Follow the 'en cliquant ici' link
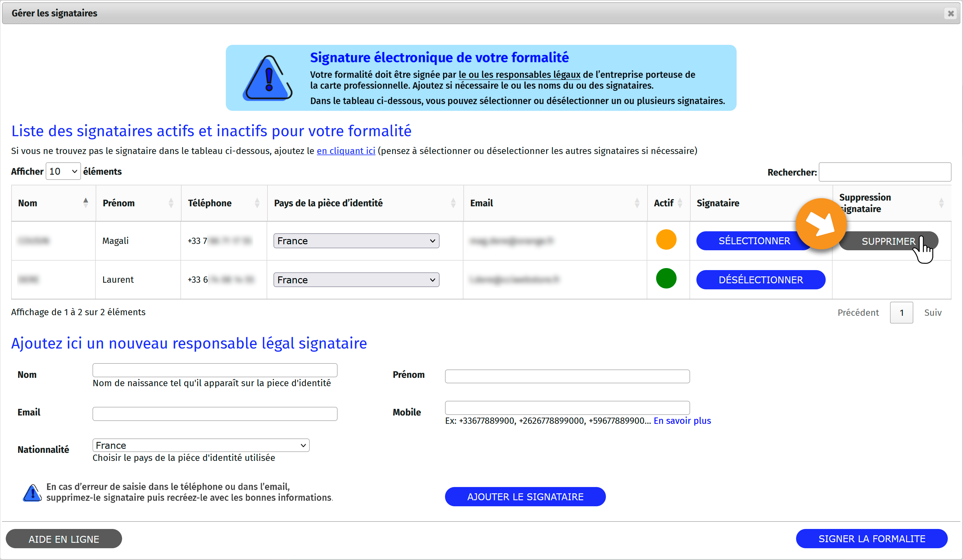Image resolution: width=963 pixels, height=560 pixels. click(346, 151)
